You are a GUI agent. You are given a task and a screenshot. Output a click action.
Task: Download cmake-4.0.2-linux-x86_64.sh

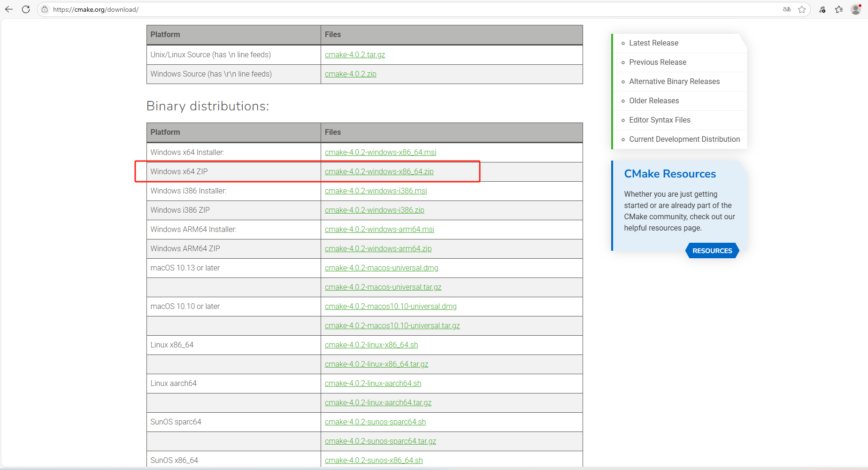[371, 345]
